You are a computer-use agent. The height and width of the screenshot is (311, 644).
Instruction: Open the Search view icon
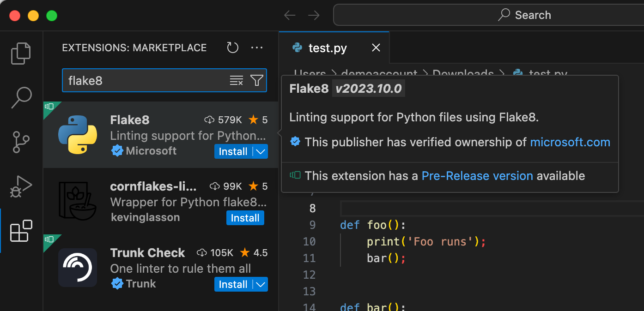click(21, 98)
